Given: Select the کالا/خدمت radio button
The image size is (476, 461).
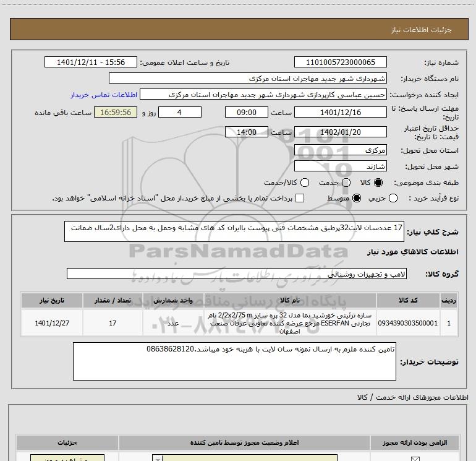Looking at the screenshot, I should click(305, 183).
